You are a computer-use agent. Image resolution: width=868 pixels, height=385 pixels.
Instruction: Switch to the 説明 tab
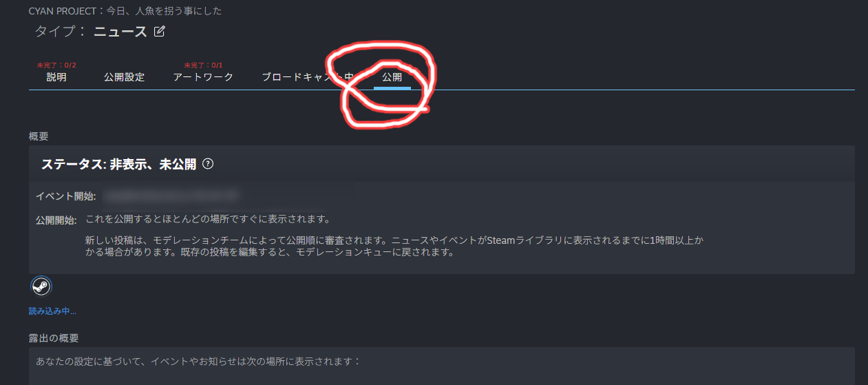point(56,77)
